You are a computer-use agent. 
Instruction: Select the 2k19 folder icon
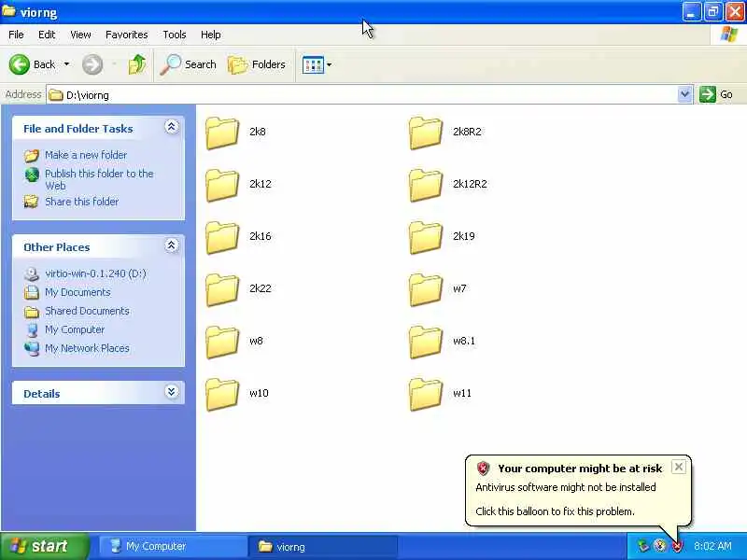click(x=426, y=238)
